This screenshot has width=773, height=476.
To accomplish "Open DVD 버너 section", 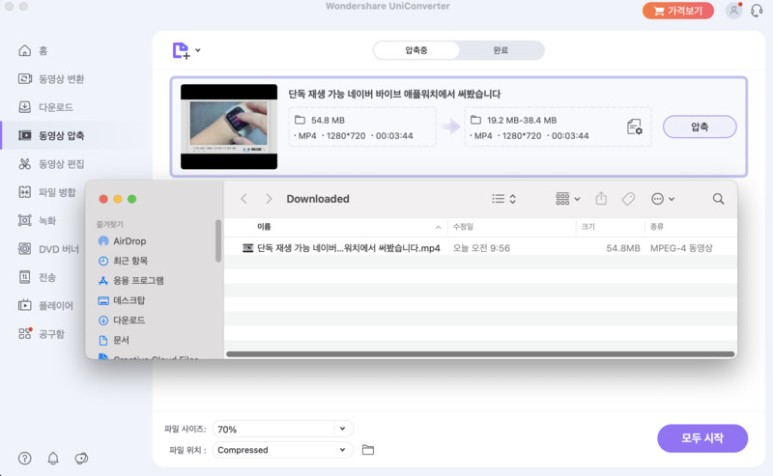I will pos(48,249).
